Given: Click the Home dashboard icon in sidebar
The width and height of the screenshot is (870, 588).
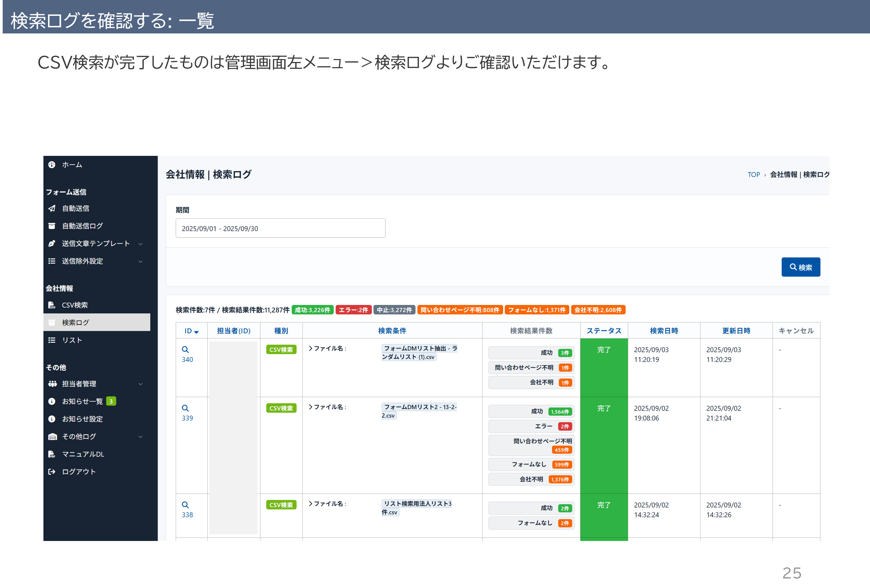Looking at the screenshot, I should point(52,165).
